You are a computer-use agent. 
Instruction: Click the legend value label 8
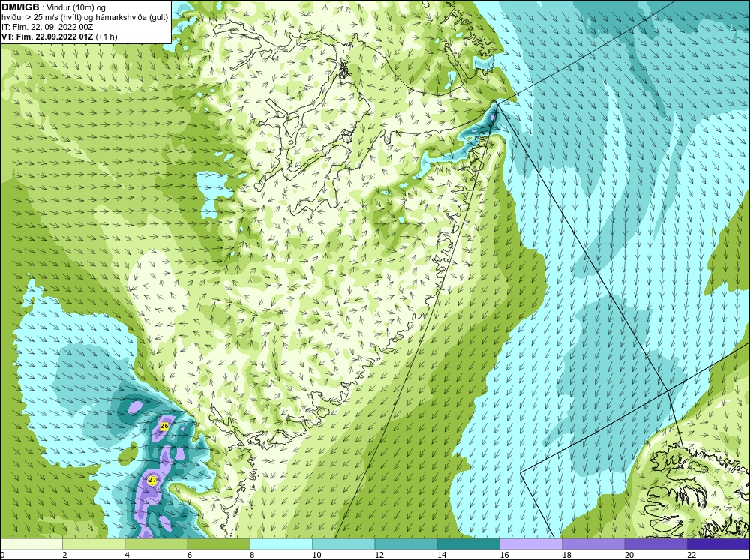[252, 555]
